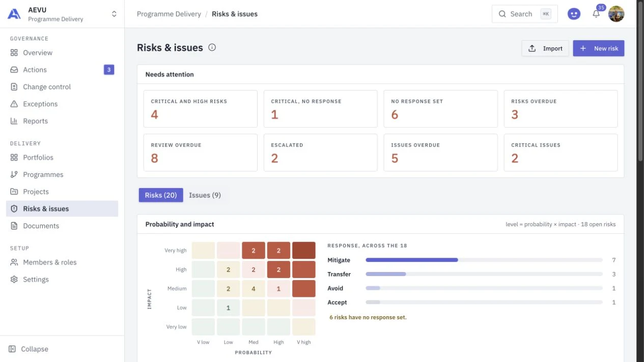The height and width of the screenshot is (362, 644).
Task: Open notifications bell
Action: click(596, 14)
